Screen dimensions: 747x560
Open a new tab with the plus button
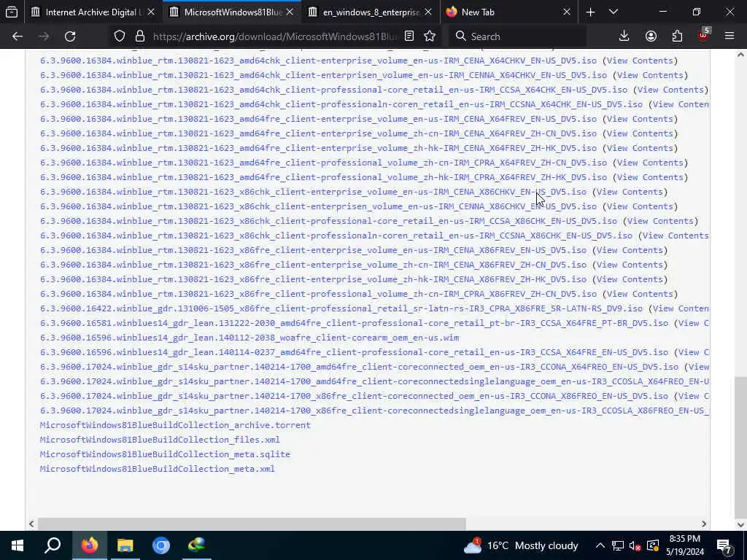tap(590, 12)
